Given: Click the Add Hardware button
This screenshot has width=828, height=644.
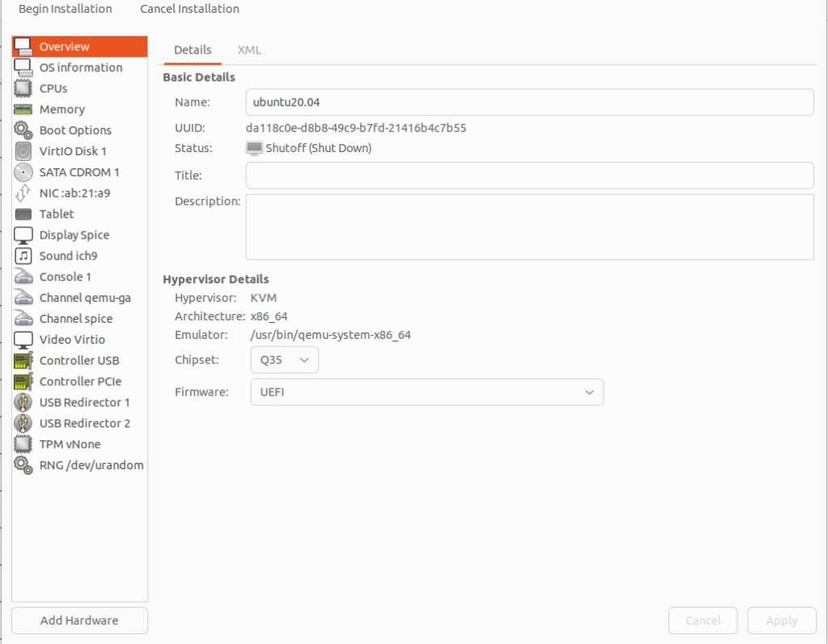Looking at the screenshot, I should (79, 621).
